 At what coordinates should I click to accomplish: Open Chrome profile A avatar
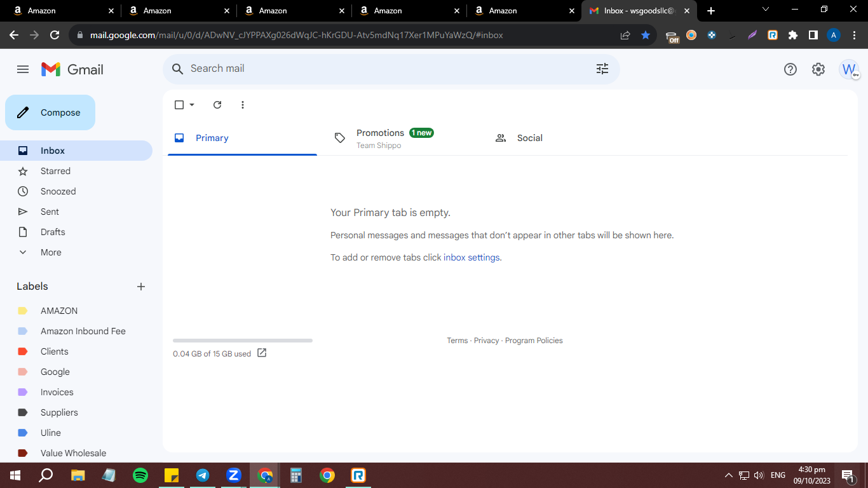[834, 35]
